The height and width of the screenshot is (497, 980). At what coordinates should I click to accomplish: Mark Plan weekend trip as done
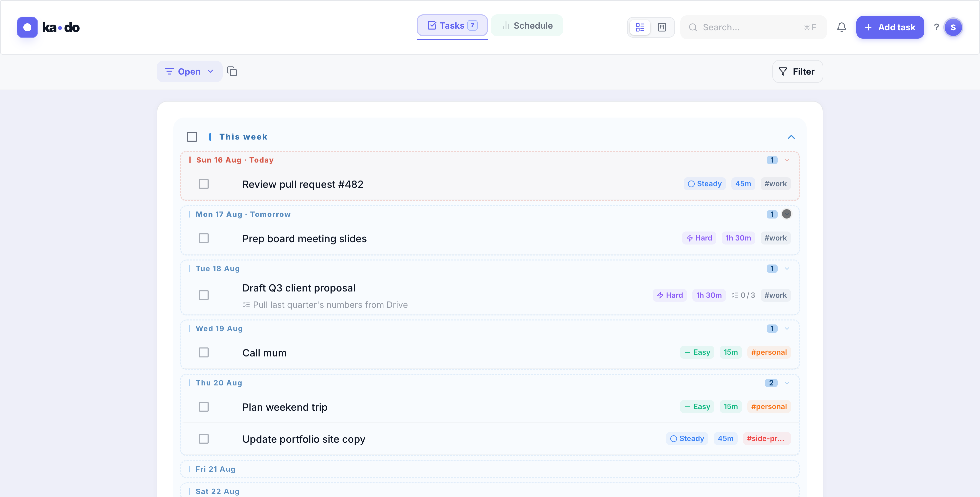click(x=204, y=407)
